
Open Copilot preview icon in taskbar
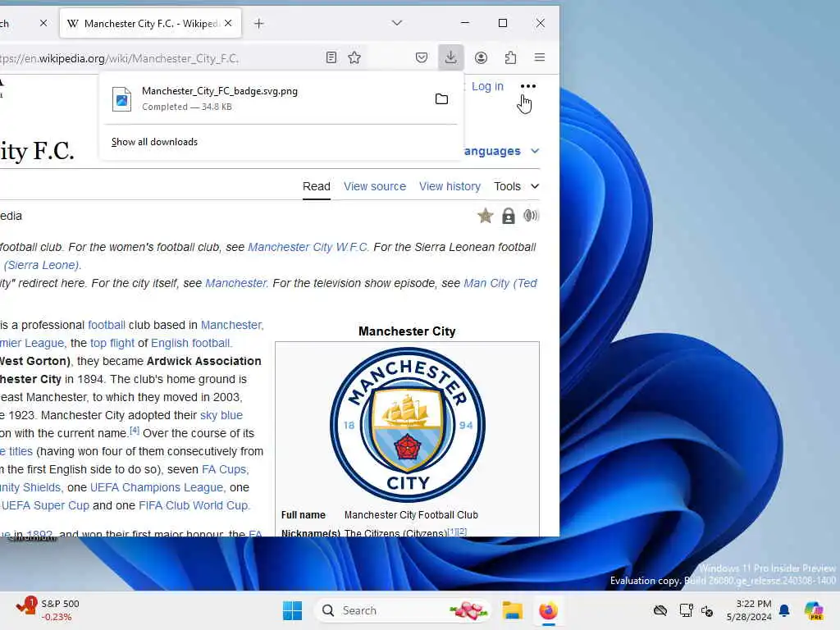[x=814, y=610]
